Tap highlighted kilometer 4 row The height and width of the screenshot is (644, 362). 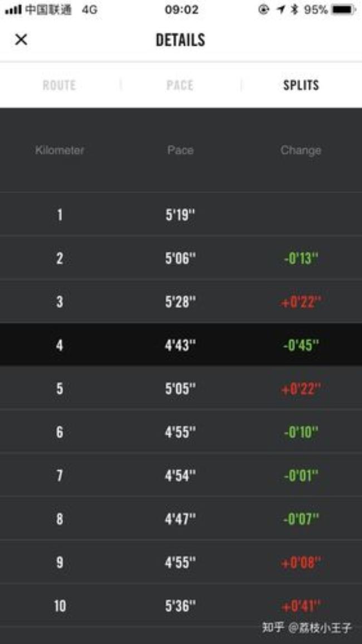[181, 345]
